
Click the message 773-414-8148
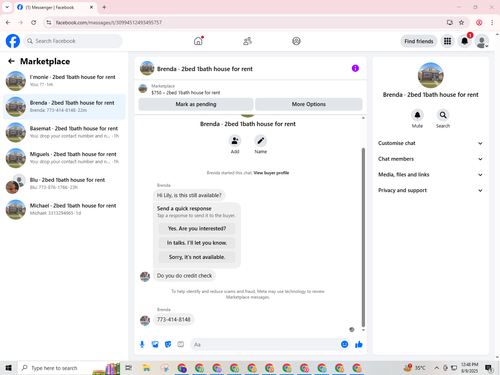[174, 319]
